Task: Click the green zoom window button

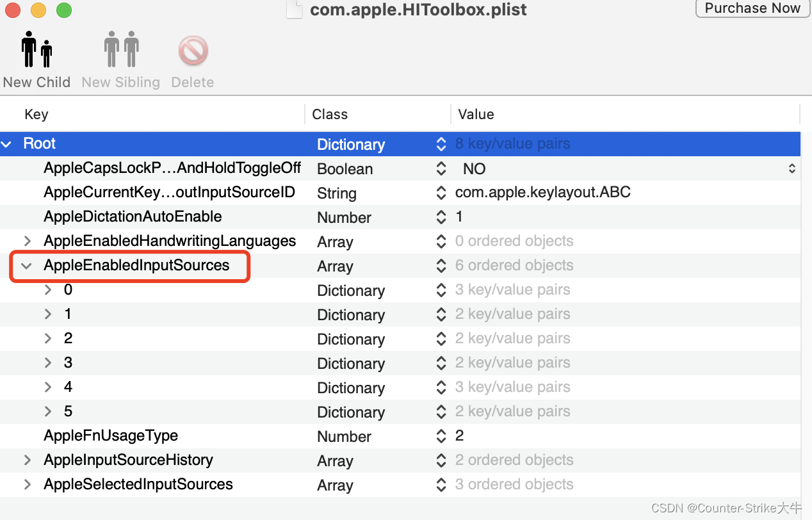Action: point(64,10)
